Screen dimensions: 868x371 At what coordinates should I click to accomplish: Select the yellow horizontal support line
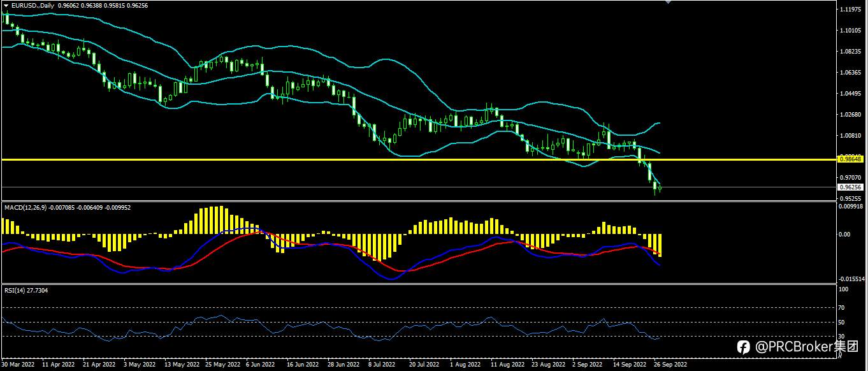(x=419, y=159)
